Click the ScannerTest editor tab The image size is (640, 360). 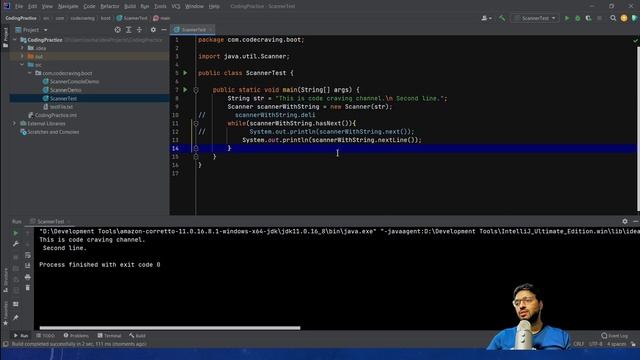pos(193,29)
